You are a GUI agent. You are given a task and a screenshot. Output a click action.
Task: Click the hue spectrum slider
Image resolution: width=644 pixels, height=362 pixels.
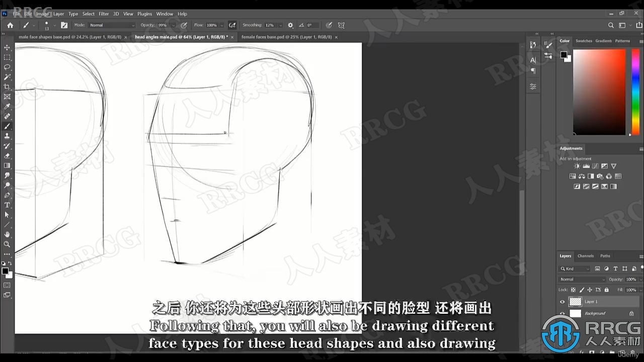[x=635, y=92]
